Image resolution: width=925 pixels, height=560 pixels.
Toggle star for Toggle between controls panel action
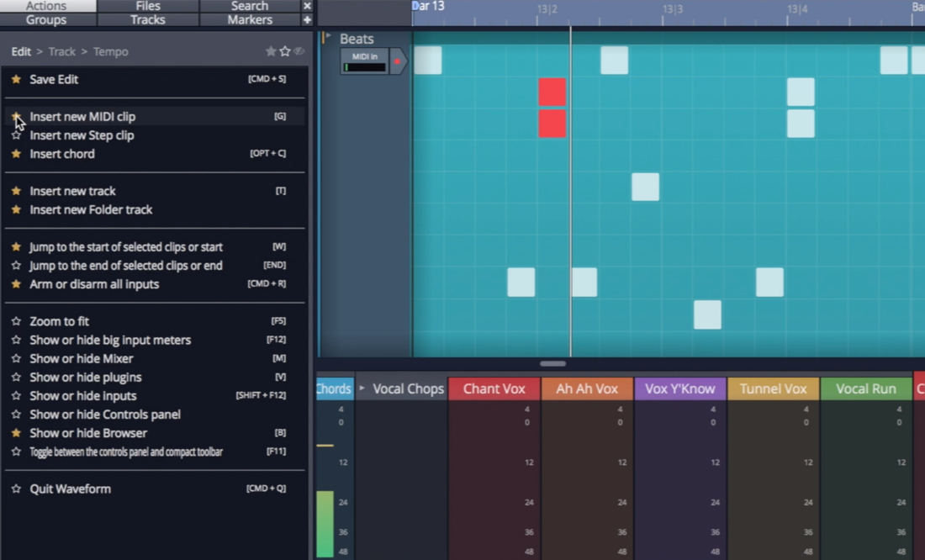[x=16, y=452]
